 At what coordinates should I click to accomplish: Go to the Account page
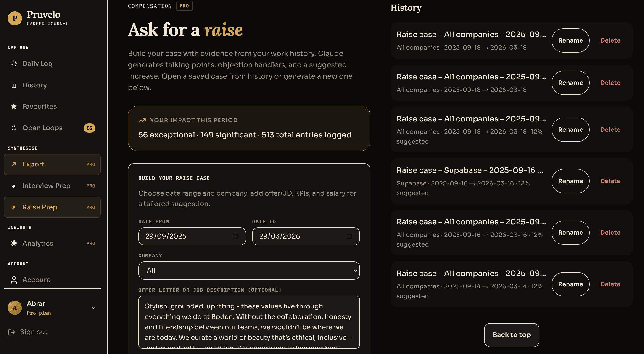[37, 280]
